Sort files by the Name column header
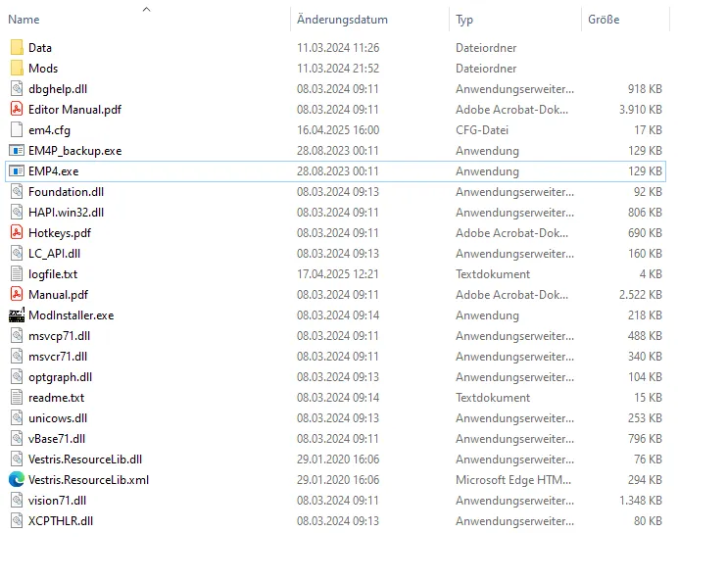Image resolution: width=728 pixels, height=581 pixels. click(24, 20)
